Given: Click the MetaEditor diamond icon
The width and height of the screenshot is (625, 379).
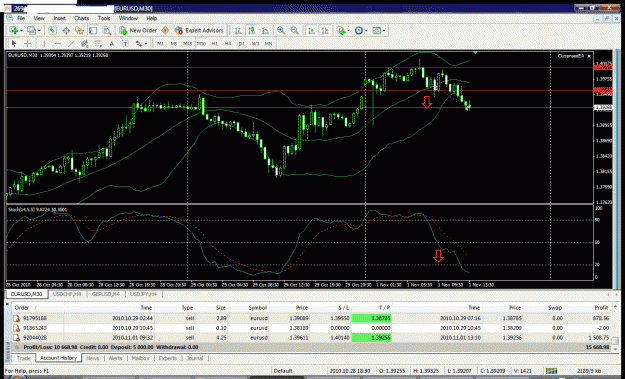Looking at the screenshot, I should point(165,30).
